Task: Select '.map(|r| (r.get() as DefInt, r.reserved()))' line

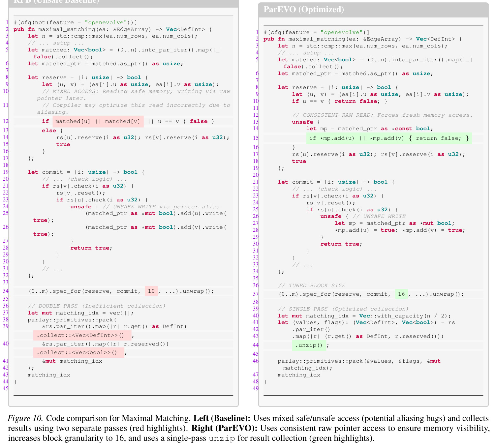Action: (x=368, y=336)
